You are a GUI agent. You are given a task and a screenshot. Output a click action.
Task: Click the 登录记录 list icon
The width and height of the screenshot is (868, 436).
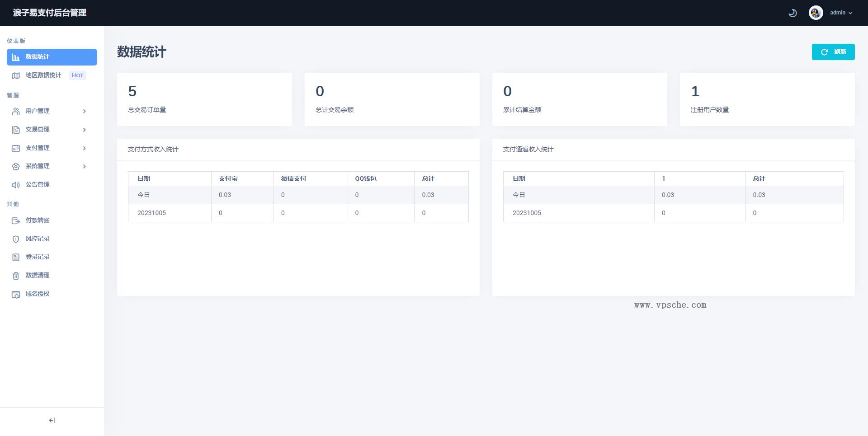click(x=16, y=257)
